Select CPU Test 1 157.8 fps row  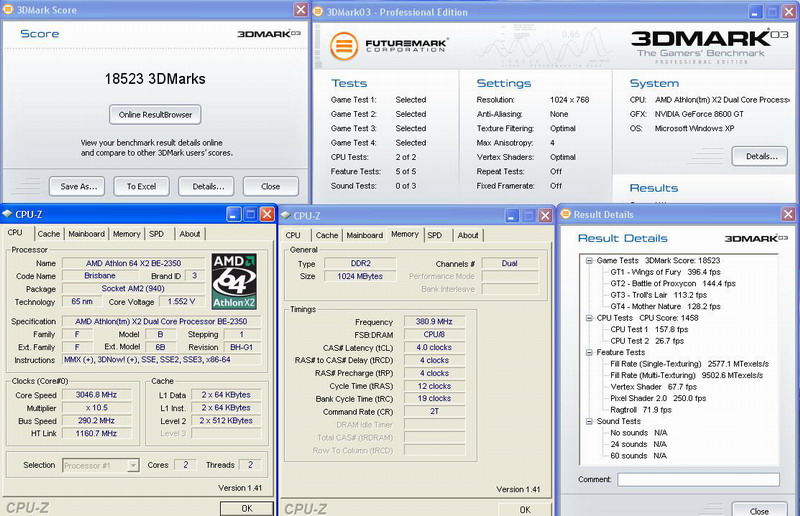pos(649,329)
